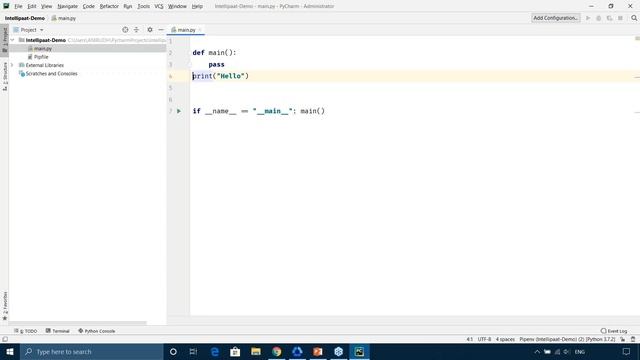The width and height of the screenshot is (640, 360).
Task: Open the Edit menu
Action: tap(32, 6)
